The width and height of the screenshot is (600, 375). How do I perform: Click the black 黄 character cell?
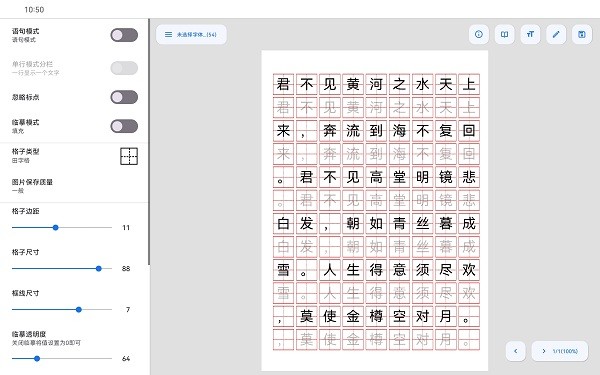click(353, 84)
